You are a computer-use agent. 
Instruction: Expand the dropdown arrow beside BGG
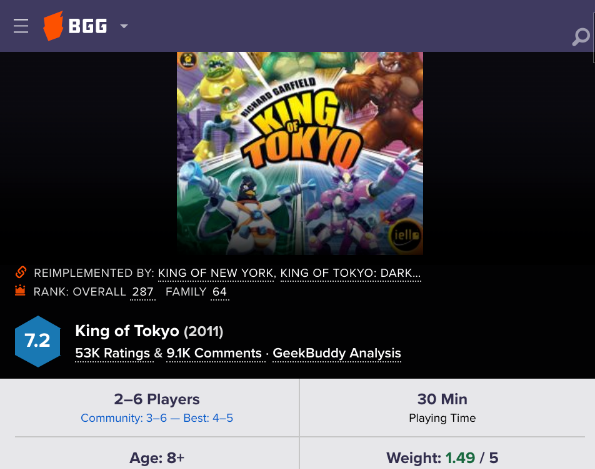(x=124, y=26)
